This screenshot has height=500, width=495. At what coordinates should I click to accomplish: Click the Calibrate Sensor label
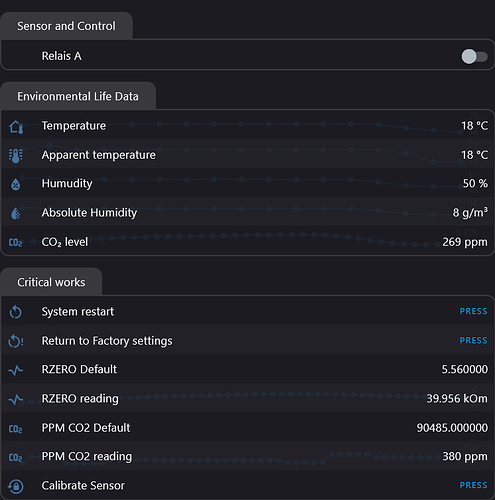[x=83, y=486]
